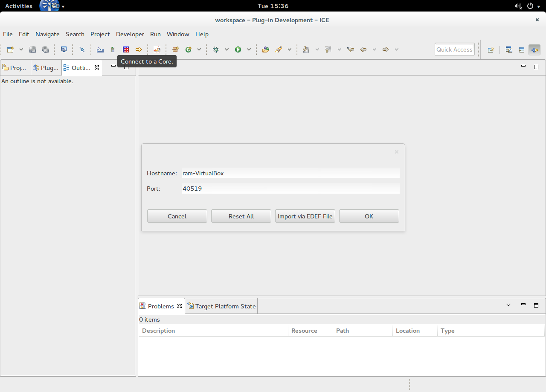Image resolution: width=546 pixels, height=392 pixels.
Task: Click the green Run play icon
Action: [238, 49]
